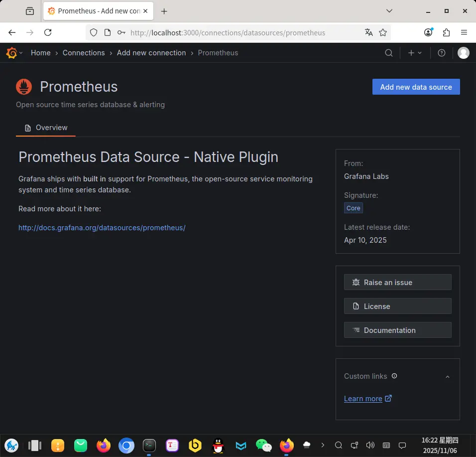Expand the plus new-item dropdown
This screenshot has width=476, height=457.
click(x=415, y=53)
